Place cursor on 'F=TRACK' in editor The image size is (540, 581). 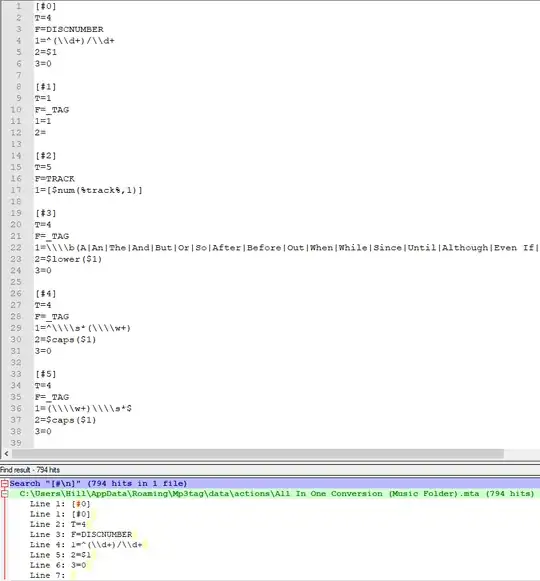coord(55,179)
